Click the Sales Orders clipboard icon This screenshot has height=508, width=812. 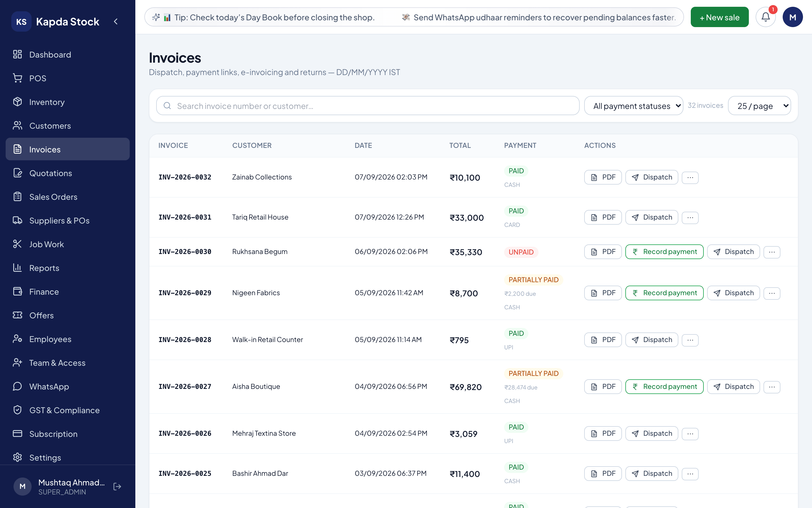coord(17,196)
